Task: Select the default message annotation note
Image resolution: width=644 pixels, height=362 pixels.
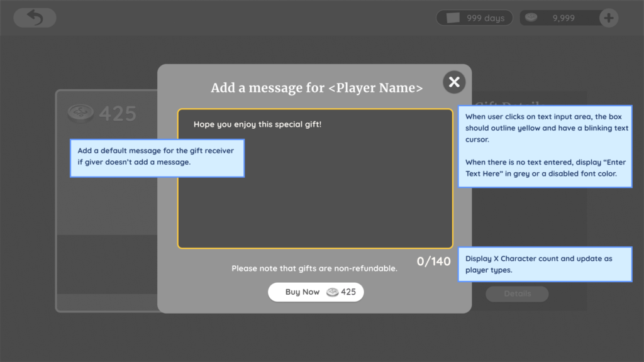Action: [x=157, y=158]
